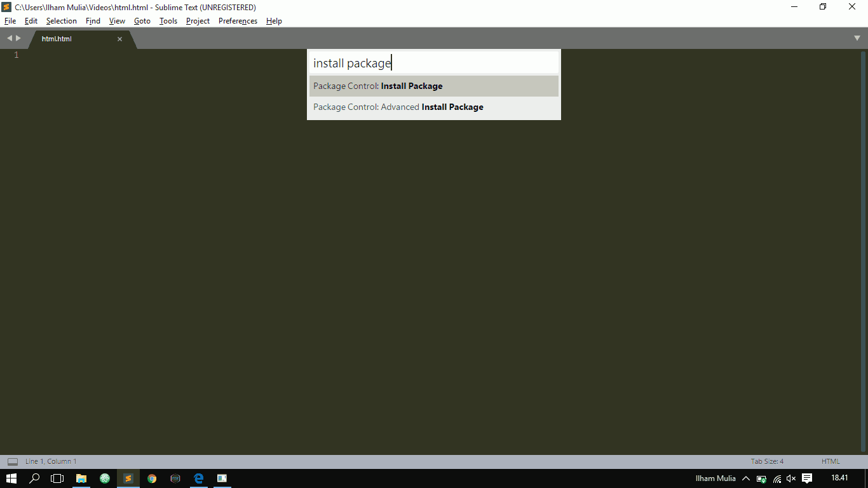Open the Wi-Fi network tray icon
The height and width of the screenshot is (488, 868).
point(776,478)
